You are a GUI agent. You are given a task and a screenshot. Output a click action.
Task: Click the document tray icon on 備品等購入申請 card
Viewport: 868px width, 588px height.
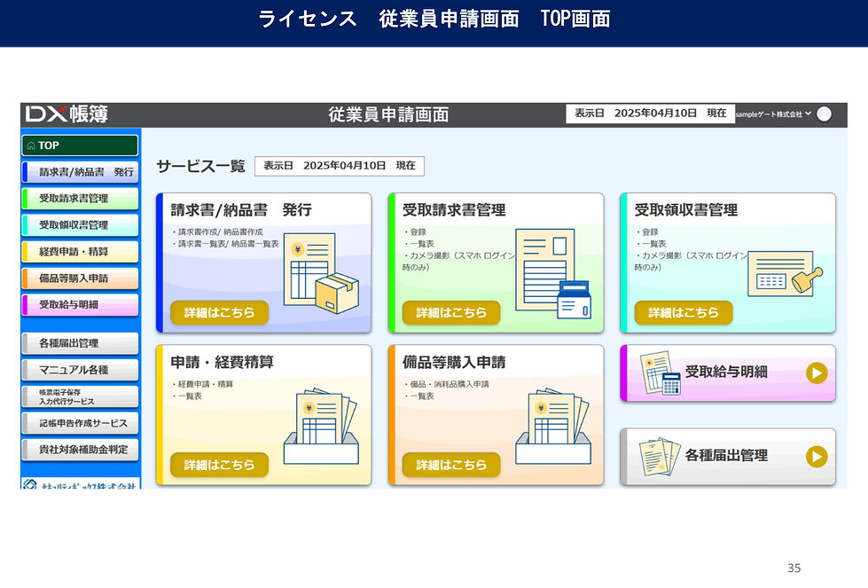553,426
